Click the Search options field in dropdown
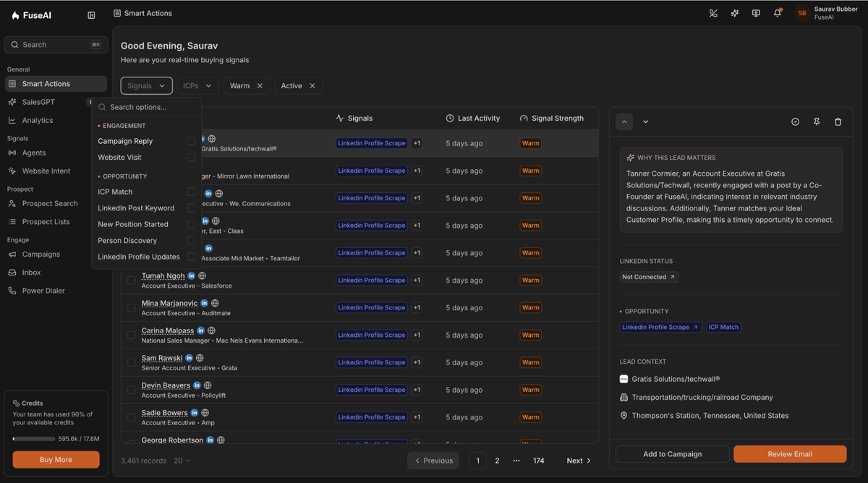 coord(147,107)
